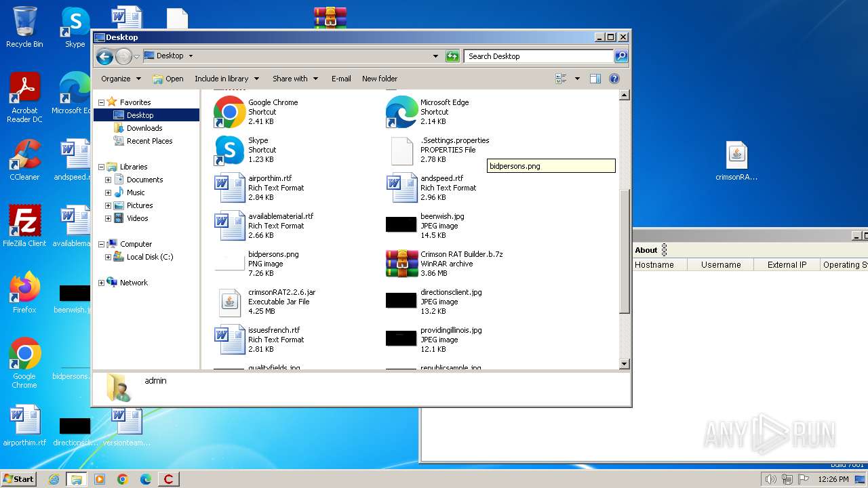Select availablematerial.rtf in Explorer file list
This screenshot has height=488, width=868.
[264, 226]
